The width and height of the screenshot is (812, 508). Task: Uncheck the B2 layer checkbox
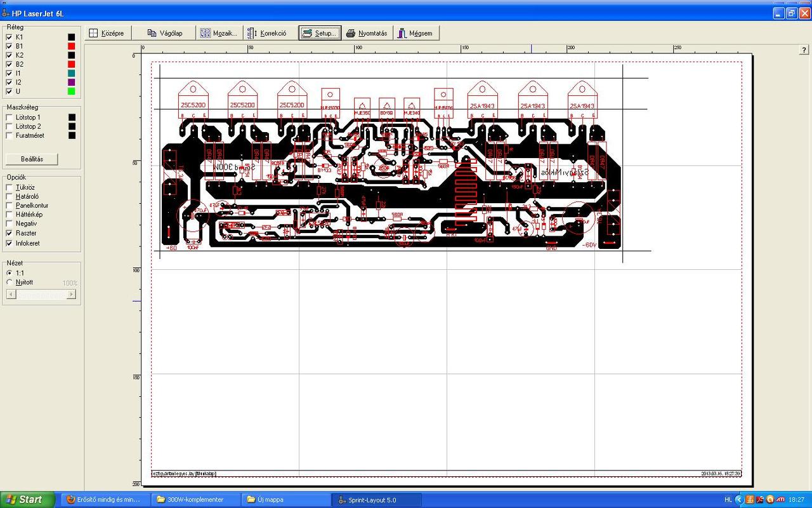click(9, 64)
